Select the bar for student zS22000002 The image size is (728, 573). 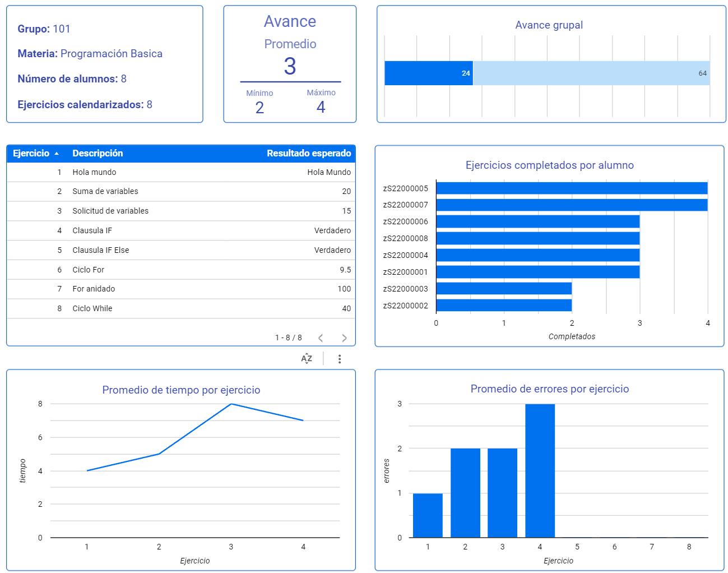pyautogui.click(x=504, y=306)
